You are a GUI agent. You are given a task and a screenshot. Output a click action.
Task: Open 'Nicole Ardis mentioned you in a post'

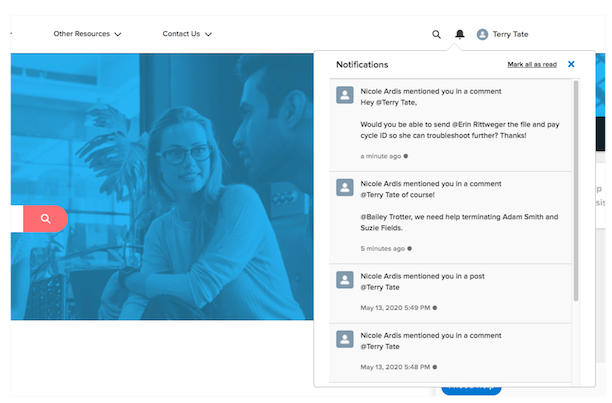click(x=450, y=294)
